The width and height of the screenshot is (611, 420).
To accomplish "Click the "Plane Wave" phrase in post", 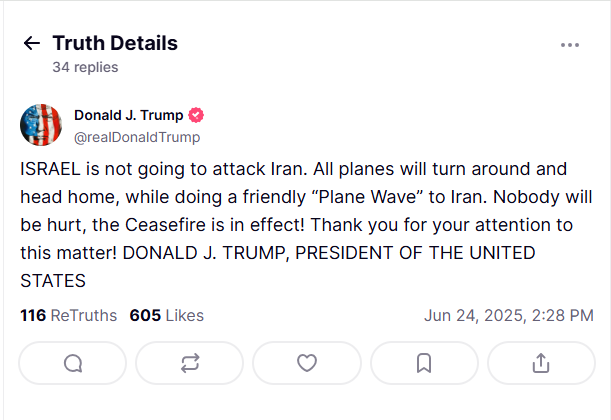I will coord(367,197).
